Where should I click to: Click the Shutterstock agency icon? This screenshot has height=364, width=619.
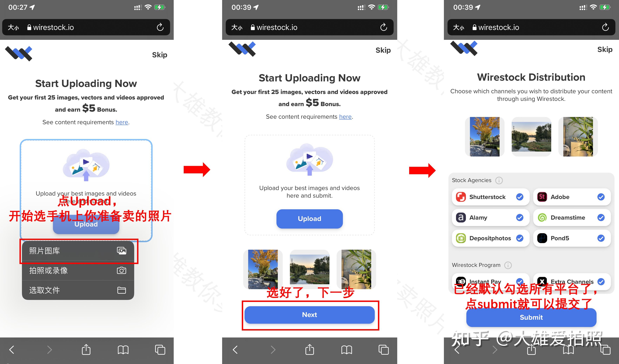pos(460,197)
